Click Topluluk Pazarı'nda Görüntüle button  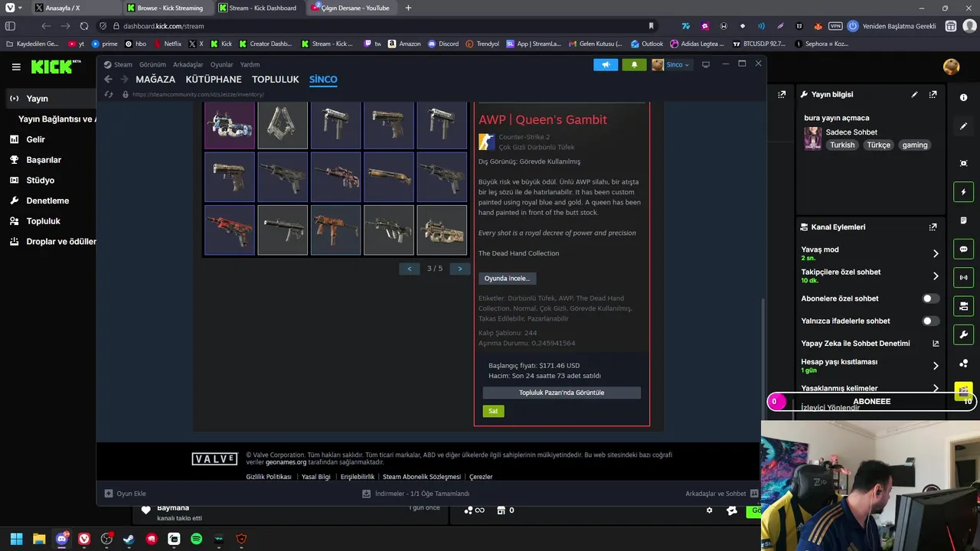[x=562, y=393]
